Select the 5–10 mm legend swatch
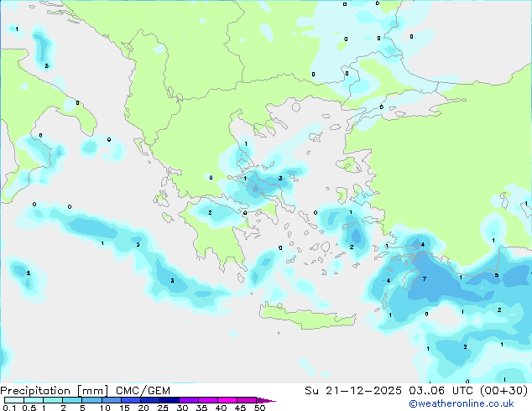532x411 pixels. coord(91,400)
